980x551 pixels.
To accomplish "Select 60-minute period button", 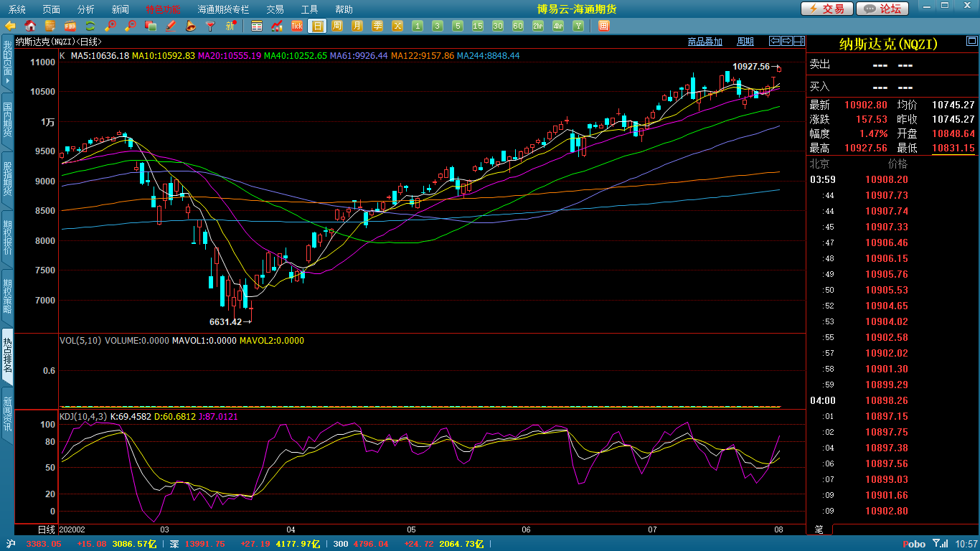I will tap(518, 26).
